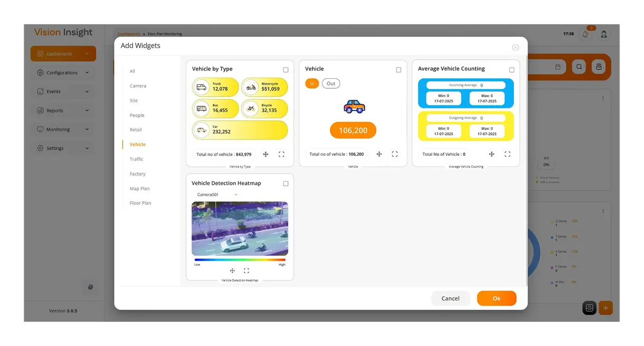
Task: Click the colorful car illustration in Vehicle widget
Action: [x=354, y=107]
